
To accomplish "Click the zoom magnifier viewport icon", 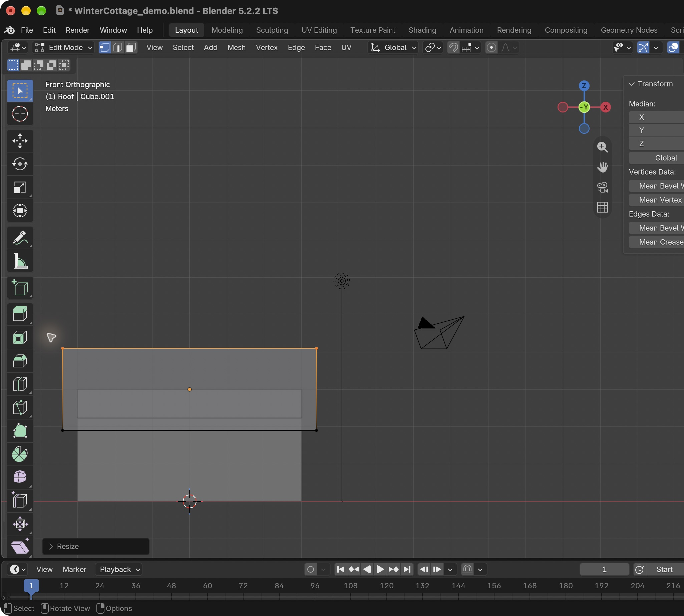I will [x=603, y=147].
